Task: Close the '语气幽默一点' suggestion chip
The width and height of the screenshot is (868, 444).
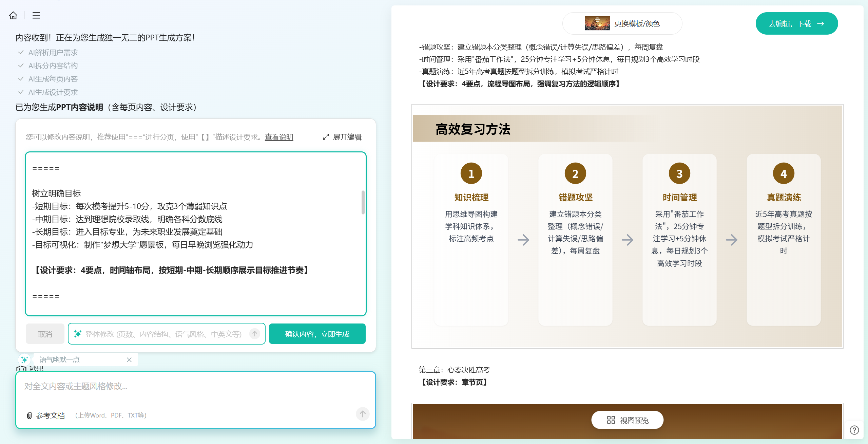Action: (129, 360)
